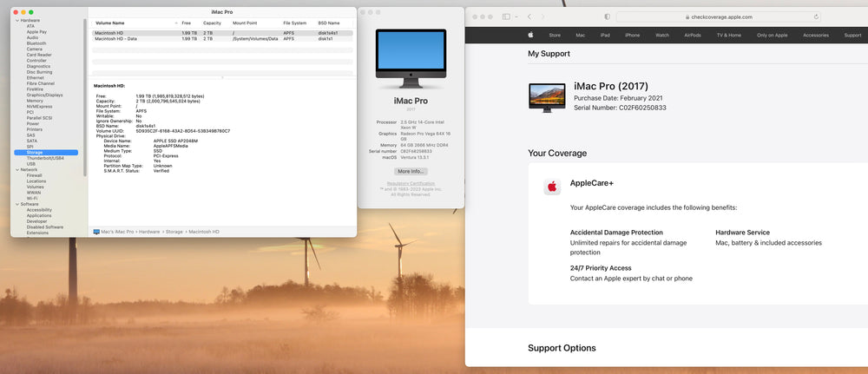Open the Store menu on Apple site
868x374 pixels.
click(x=555, y=35)
